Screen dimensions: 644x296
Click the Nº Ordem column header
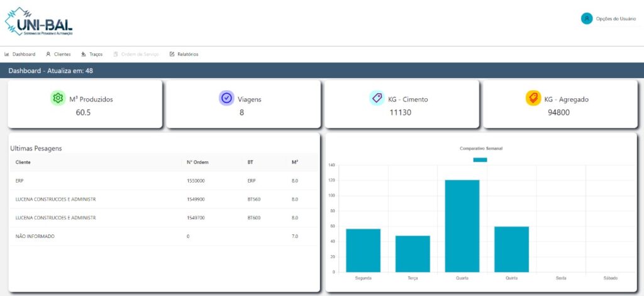pos(197,162)
